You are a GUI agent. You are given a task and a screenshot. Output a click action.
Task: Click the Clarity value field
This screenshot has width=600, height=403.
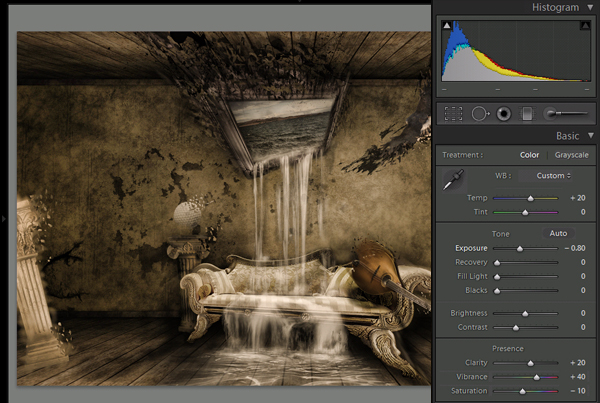pyautogui.click(x=579, y=363)
